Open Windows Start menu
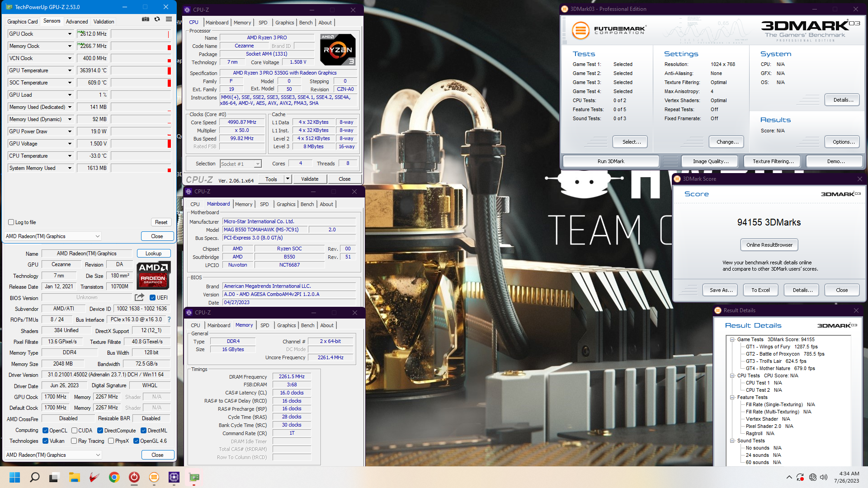 coord(14,477)
